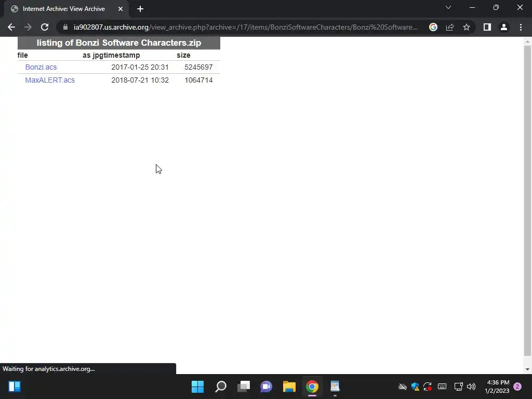Viewport: 532px width, 399px height.
Task: Close the Internet Archive tab
Action: [121, 9]
